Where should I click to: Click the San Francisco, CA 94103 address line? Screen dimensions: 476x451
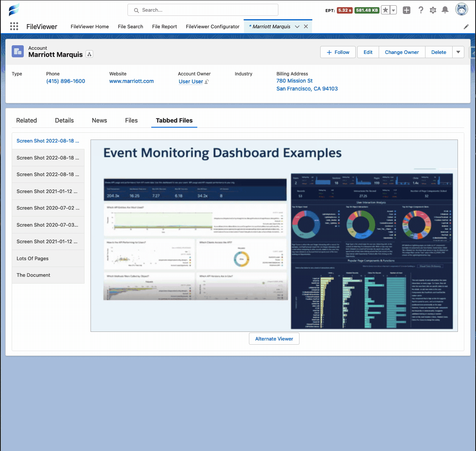pos(307,89)
